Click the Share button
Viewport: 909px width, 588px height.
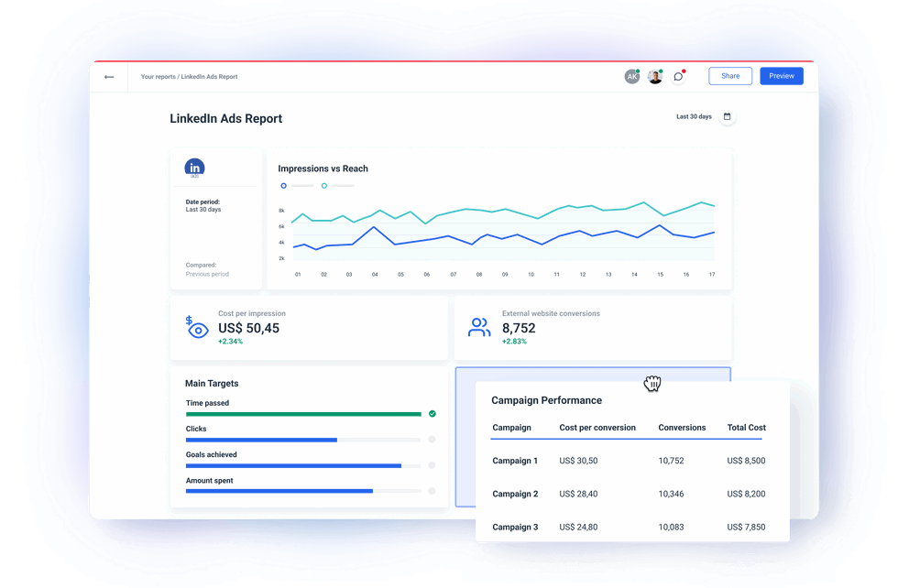(730, 76)
